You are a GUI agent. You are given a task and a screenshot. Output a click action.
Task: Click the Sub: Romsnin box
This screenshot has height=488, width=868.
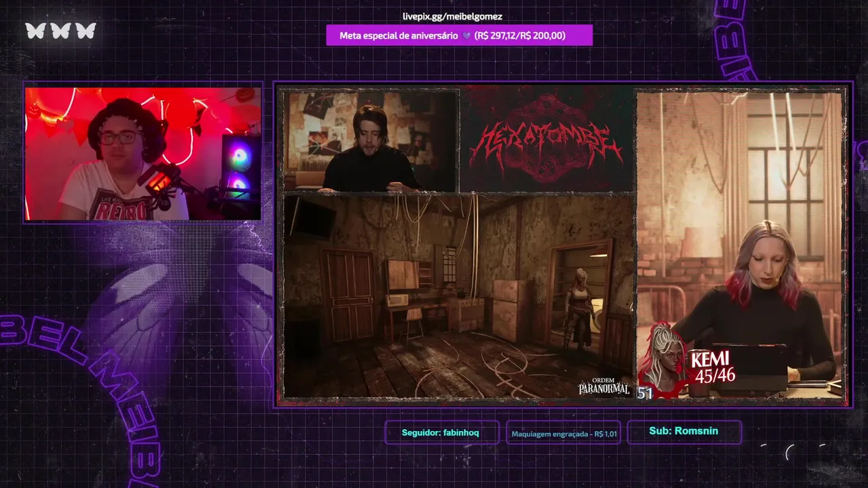(684, 431)
